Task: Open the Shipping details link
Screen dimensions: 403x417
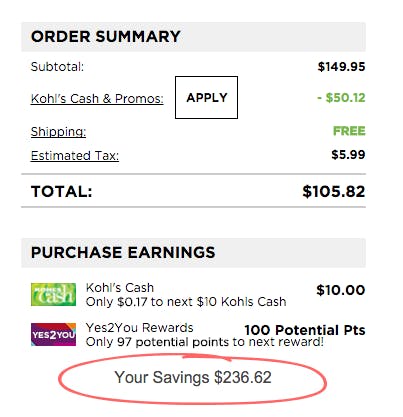Action: (58, 131)
